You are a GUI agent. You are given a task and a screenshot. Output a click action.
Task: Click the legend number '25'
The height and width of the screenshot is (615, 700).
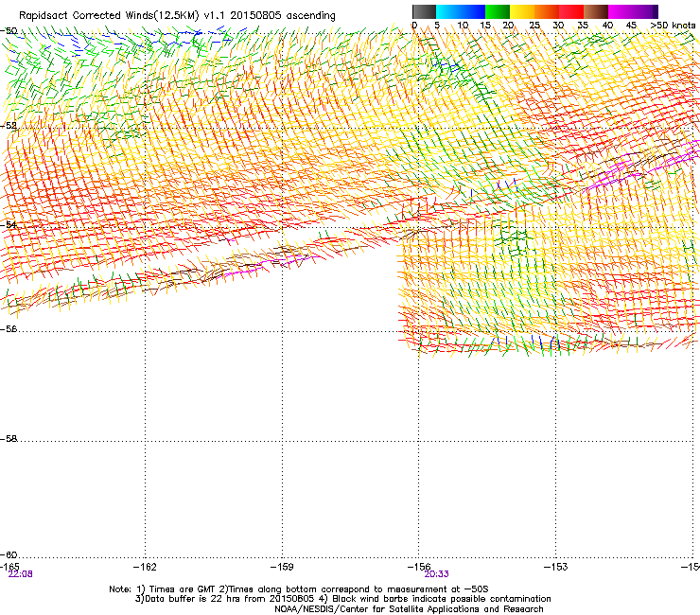tap(534, 26)
